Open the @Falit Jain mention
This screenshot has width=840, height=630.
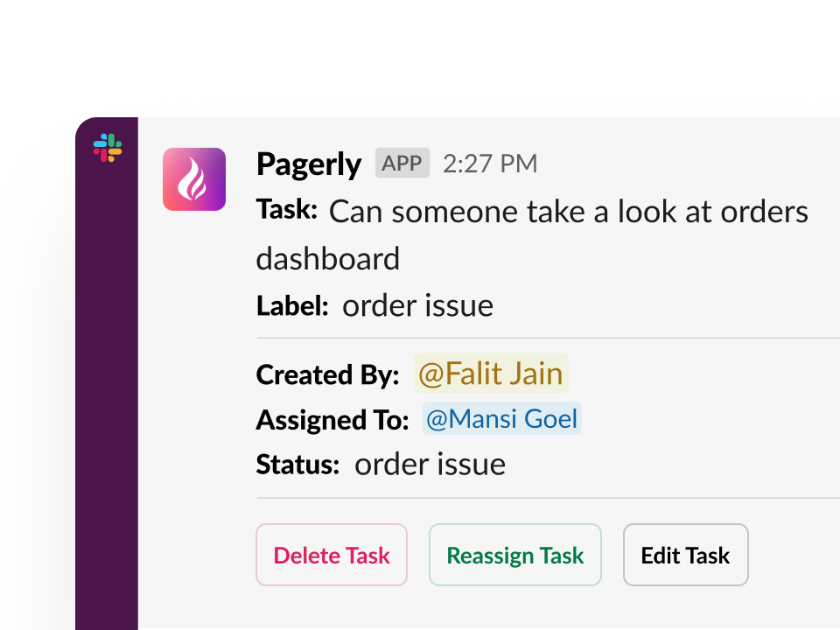(491, 374)
